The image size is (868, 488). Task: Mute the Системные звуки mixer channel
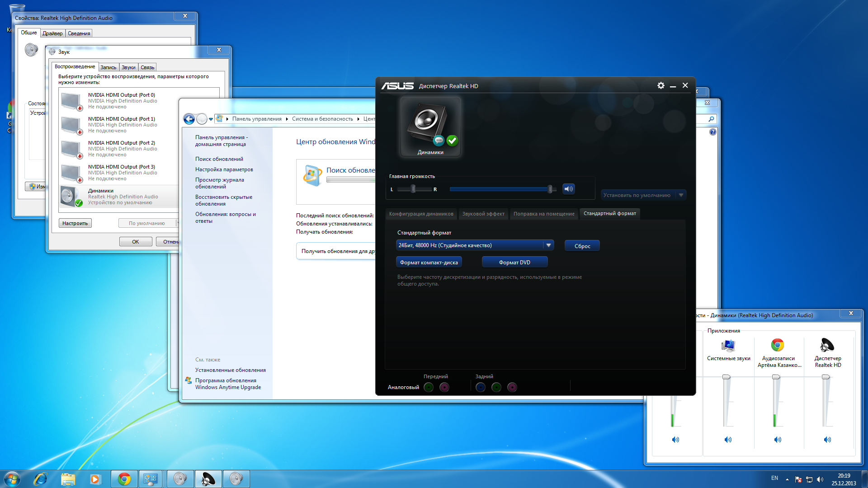click(728, 440)
